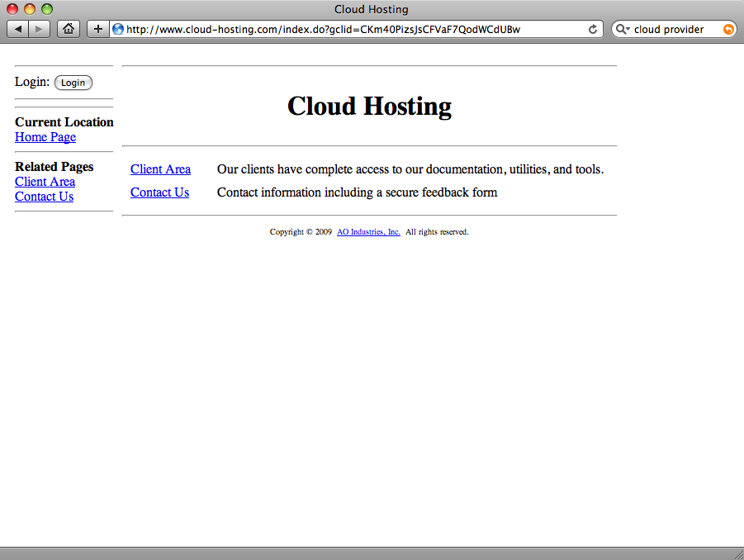Screen dimensions: 744x560
Task: Click the plus Add Bookmark button
Action: point(97,29)
